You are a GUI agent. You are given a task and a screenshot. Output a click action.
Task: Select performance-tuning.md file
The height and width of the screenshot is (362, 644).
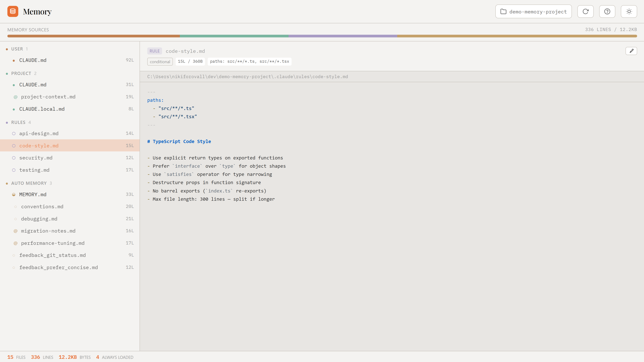(53, 243)
